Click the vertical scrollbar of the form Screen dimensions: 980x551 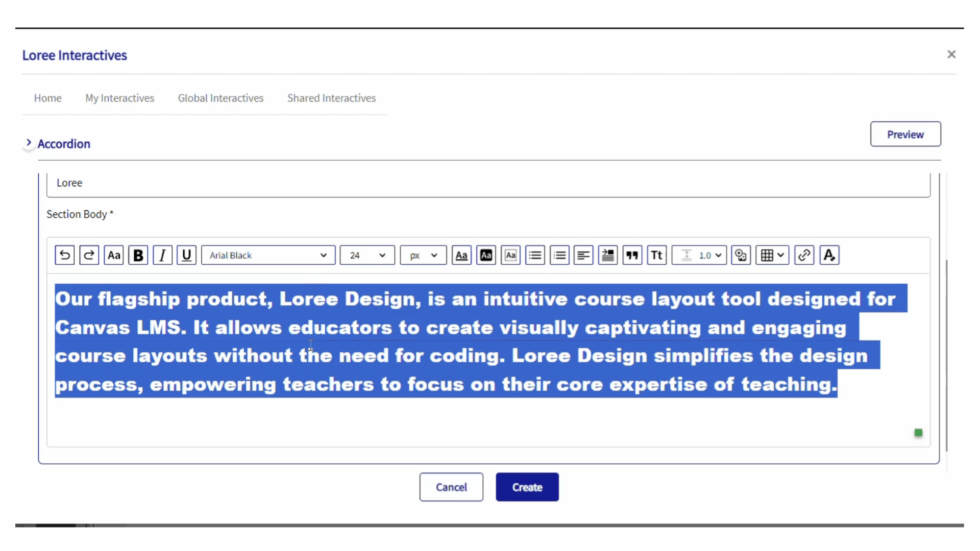(947, 356)
